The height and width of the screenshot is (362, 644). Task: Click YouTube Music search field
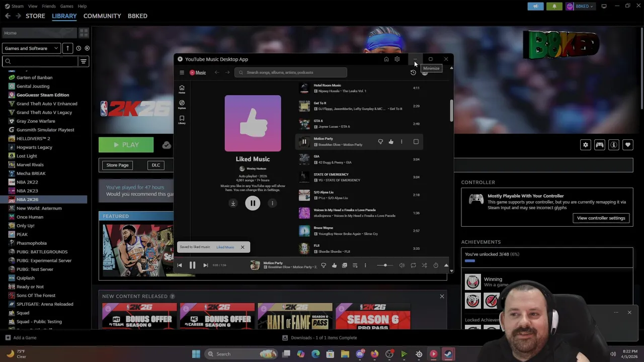pyautogui.click(x=291, y=72)
